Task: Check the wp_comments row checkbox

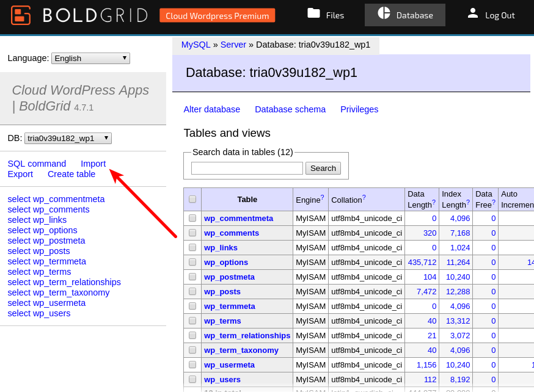Action: click(192, 233)
